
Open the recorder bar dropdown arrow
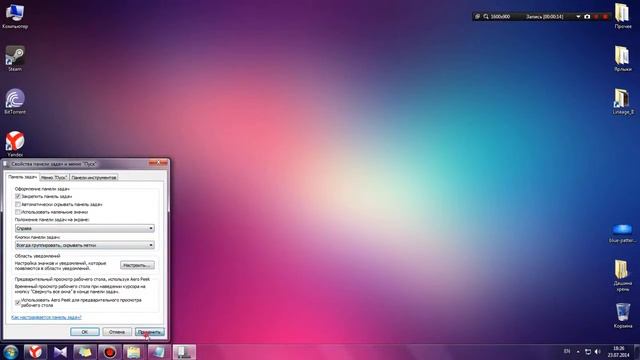[578, 17]
